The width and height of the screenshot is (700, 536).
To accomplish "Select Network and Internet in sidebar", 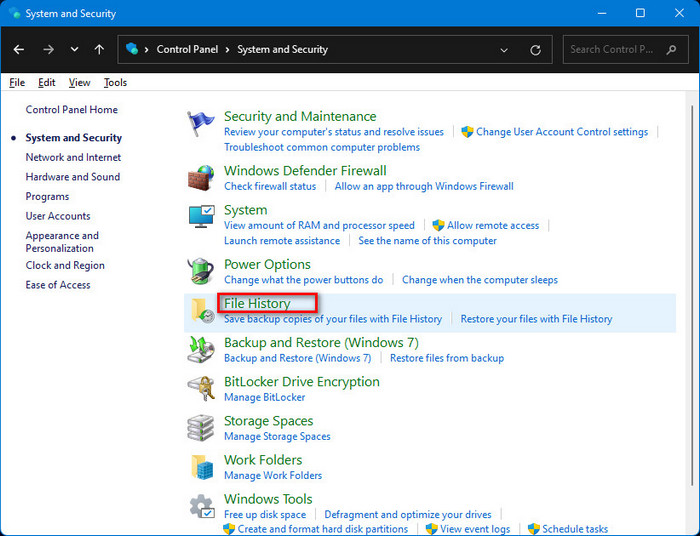I will [73, 158].
